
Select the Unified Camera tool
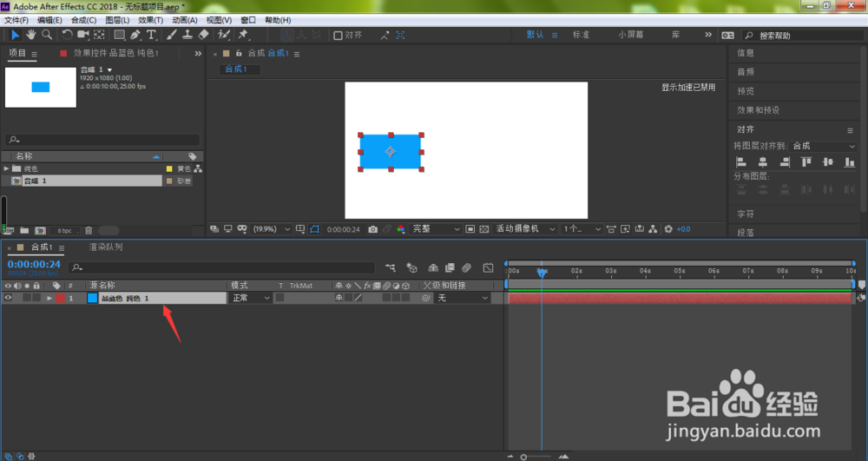click(83, 35)
